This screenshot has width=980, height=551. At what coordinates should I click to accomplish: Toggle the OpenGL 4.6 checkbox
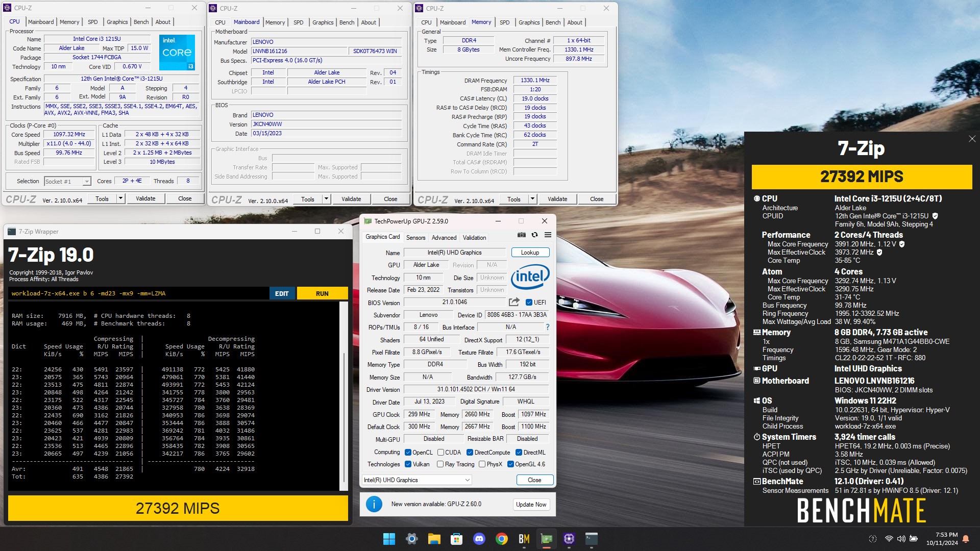tap(510, 464)
